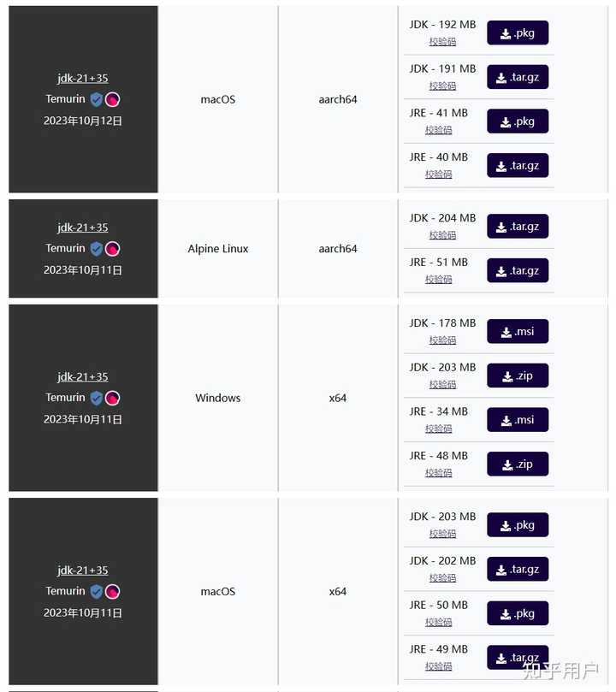
Task: Open the checksum link under JRE - 51 MB
Action: coord(439,279)
